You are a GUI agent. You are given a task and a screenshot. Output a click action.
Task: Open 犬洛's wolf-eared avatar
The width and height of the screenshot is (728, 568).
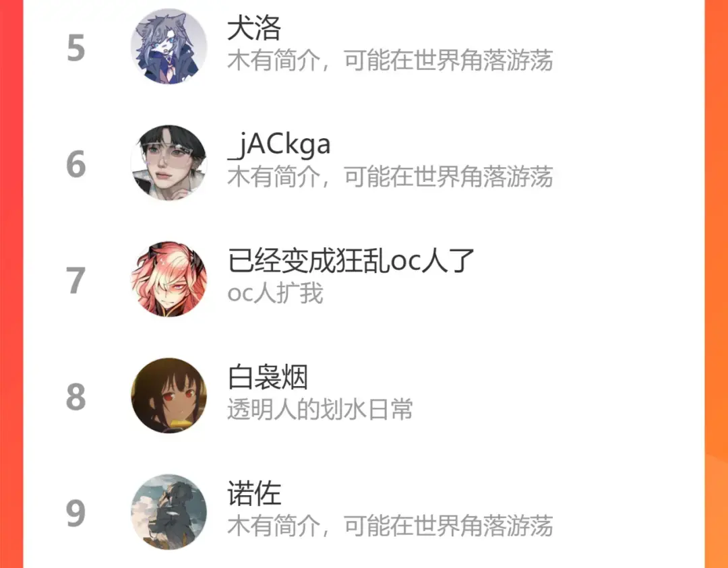[x=169, y=46]
